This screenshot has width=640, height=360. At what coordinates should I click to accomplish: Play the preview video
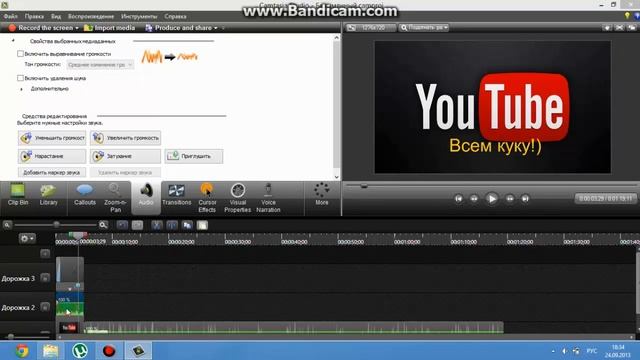[491, 199]
